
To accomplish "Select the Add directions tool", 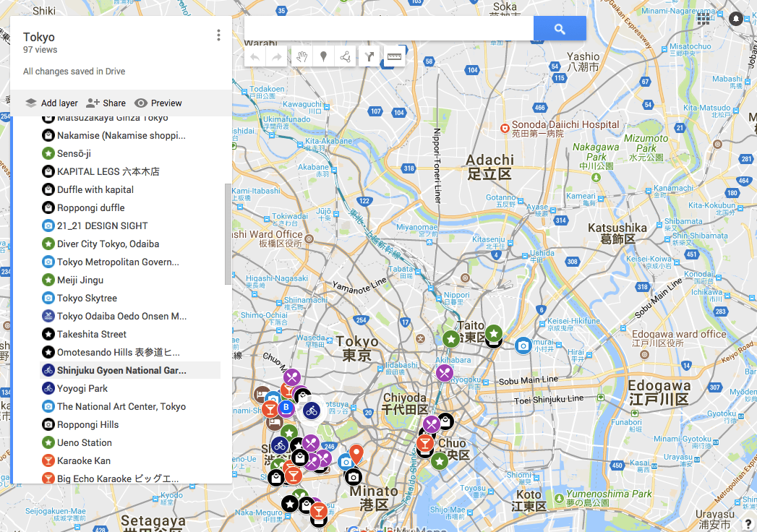I will coord(369,57).
